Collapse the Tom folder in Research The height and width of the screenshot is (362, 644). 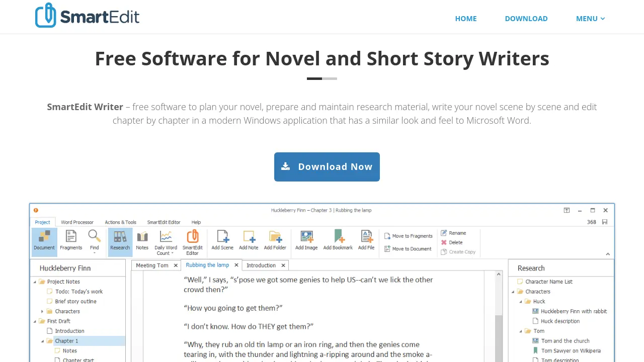tap(521, 331)
